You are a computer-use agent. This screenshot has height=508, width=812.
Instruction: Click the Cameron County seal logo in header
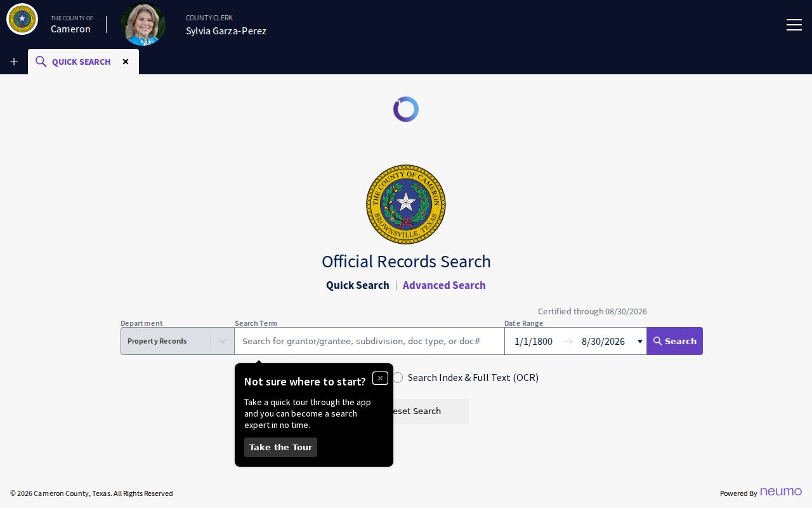(x=22, y=19)
